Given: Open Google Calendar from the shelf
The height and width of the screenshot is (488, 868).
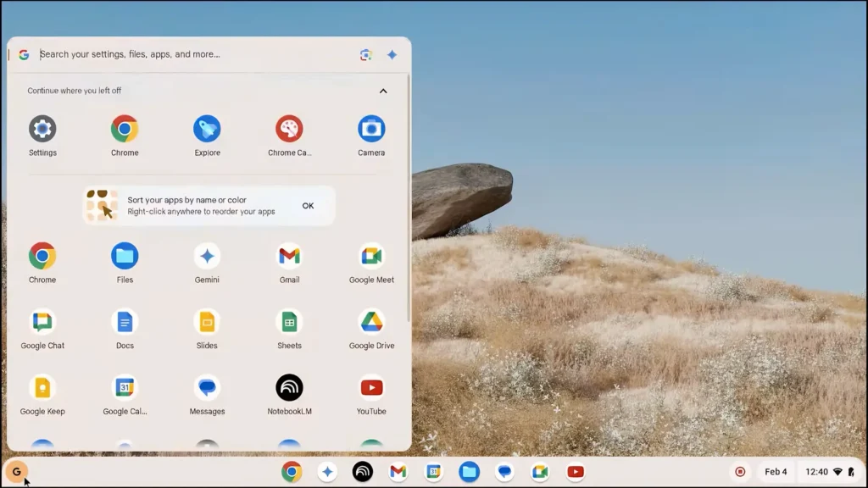Looking at the screenshot, I should (433, 472).
